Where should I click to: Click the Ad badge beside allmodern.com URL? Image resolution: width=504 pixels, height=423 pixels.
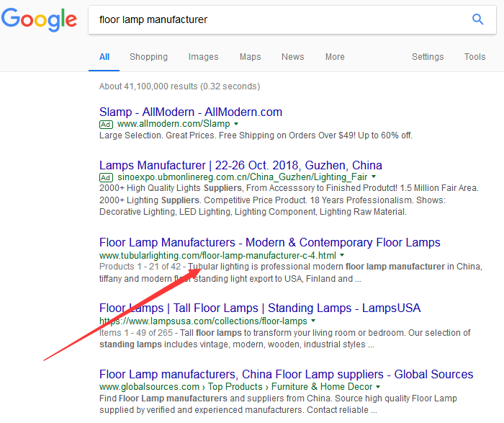point(106,124)
